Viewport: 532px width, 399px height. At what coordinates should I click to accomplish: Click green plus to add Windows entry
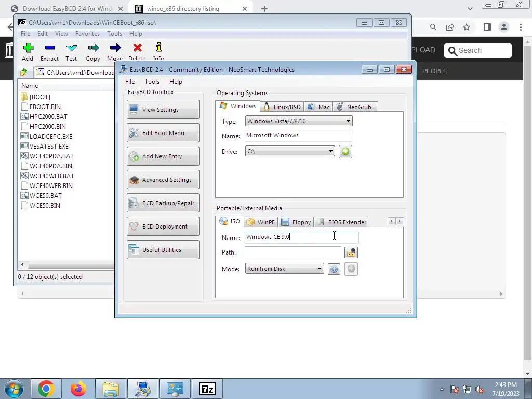[345, 151]
